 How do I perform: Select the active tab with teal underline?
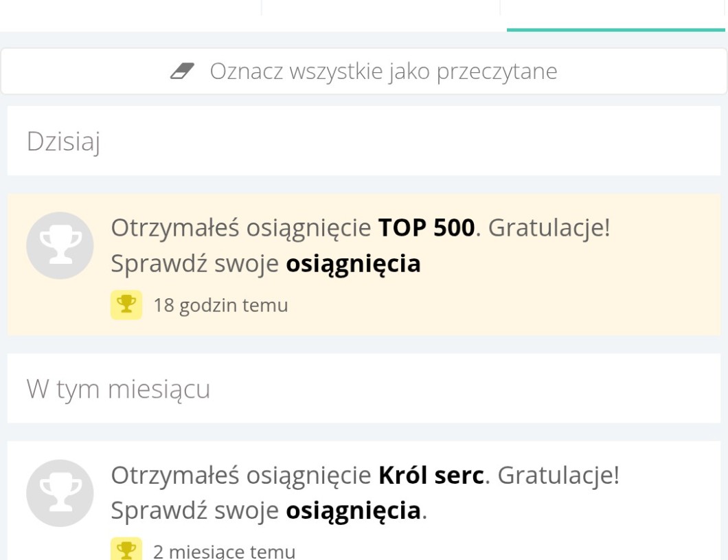coord(615,15)
